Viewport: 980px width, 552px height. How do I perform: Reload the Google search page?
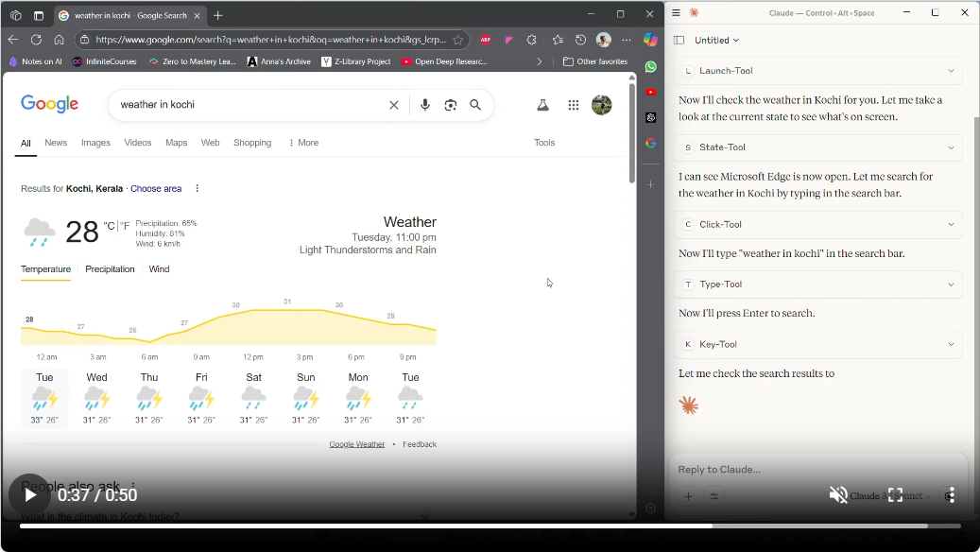[x=36, y=40]
